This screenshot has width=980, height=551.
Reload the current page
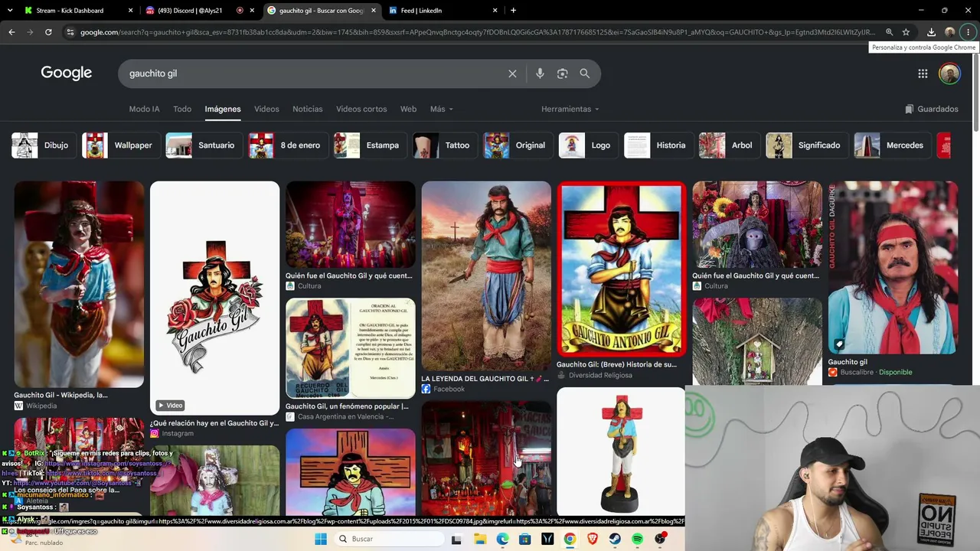[x=48, y=32]
